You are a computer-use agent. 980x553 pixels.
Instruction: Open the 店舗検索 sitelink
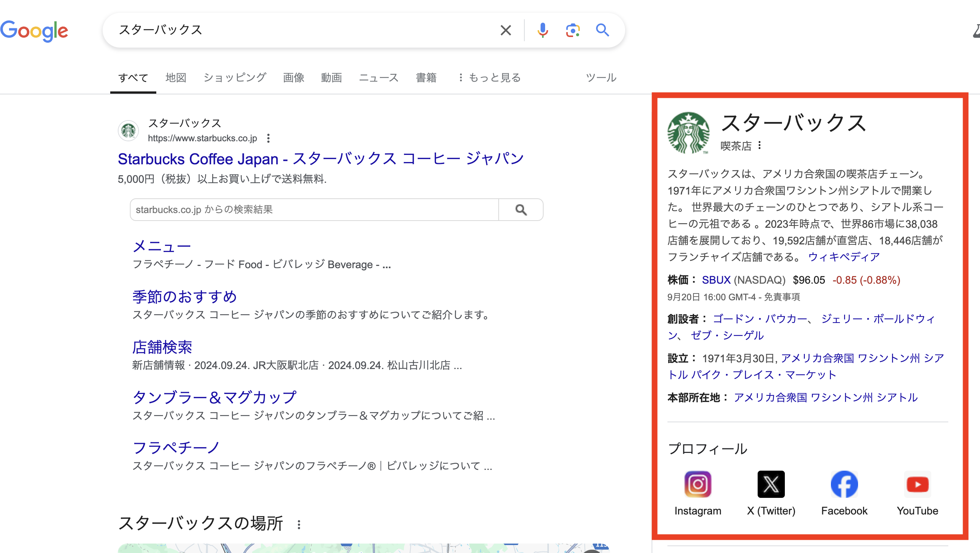point(162,347)
